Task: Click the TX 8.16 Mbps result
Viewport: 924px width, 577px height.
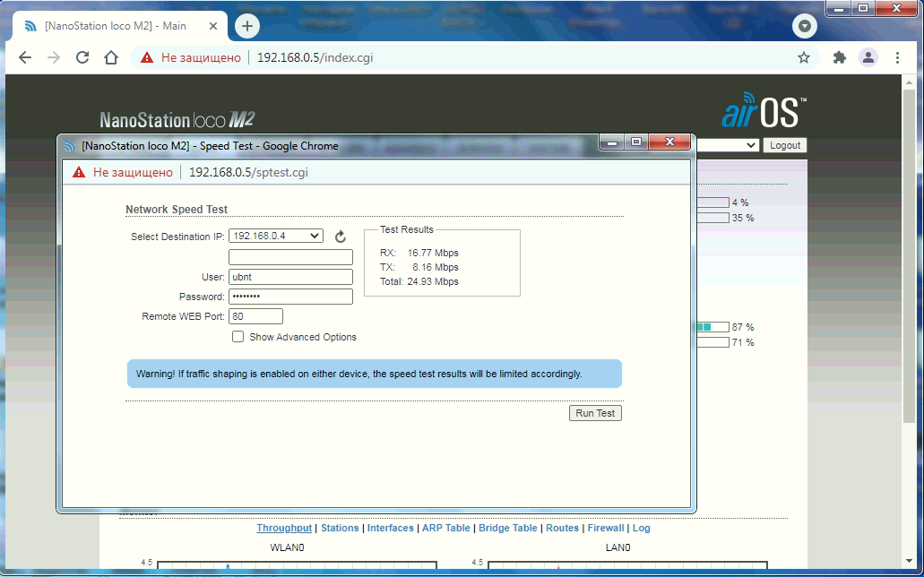Action: 419,267
